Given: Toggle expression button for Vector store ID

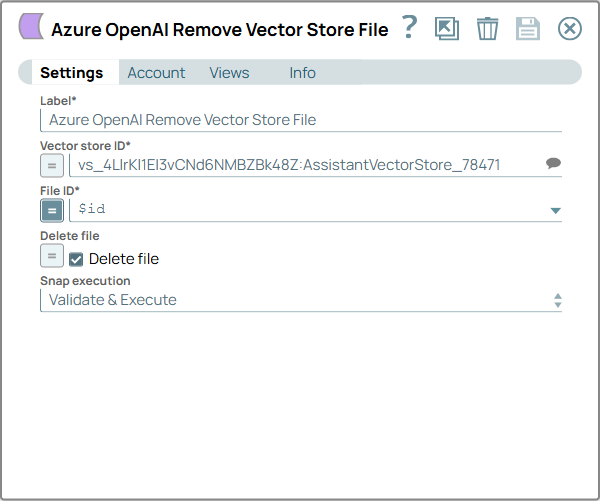Looking at the screenshot, I should (52, 166).
